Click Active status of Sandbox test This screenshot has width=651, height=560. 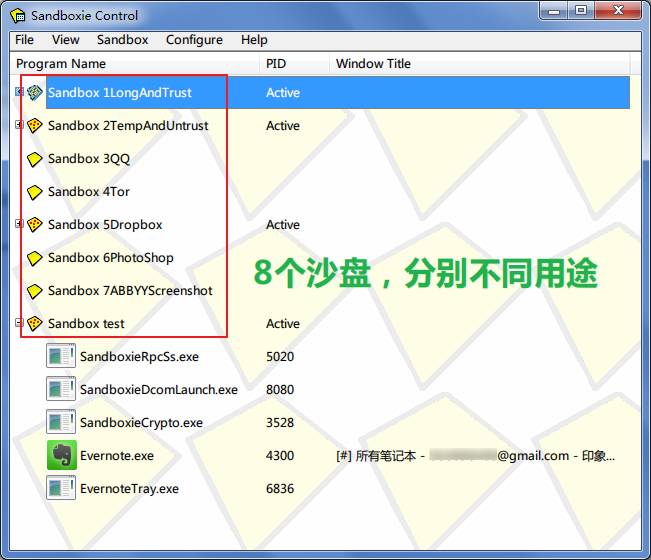click(283, 324)
